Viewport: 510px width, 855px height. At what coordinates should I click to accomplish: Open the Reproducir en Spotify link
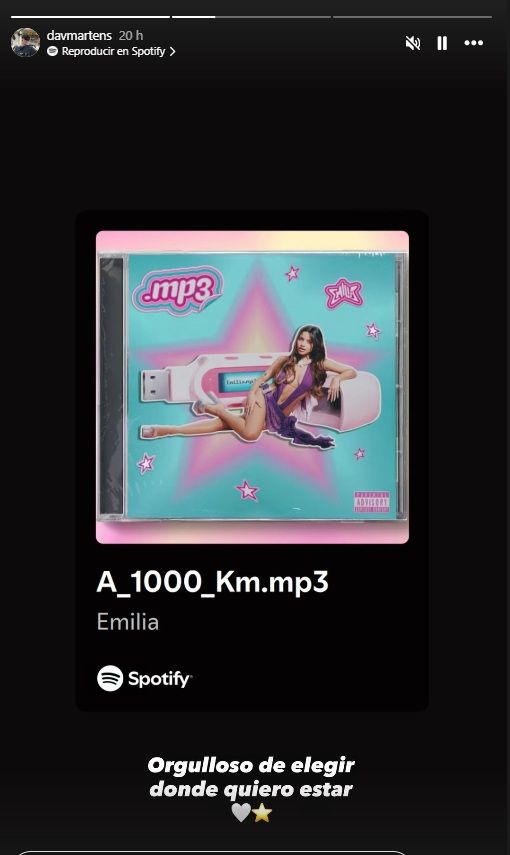(x=112, y=51)
